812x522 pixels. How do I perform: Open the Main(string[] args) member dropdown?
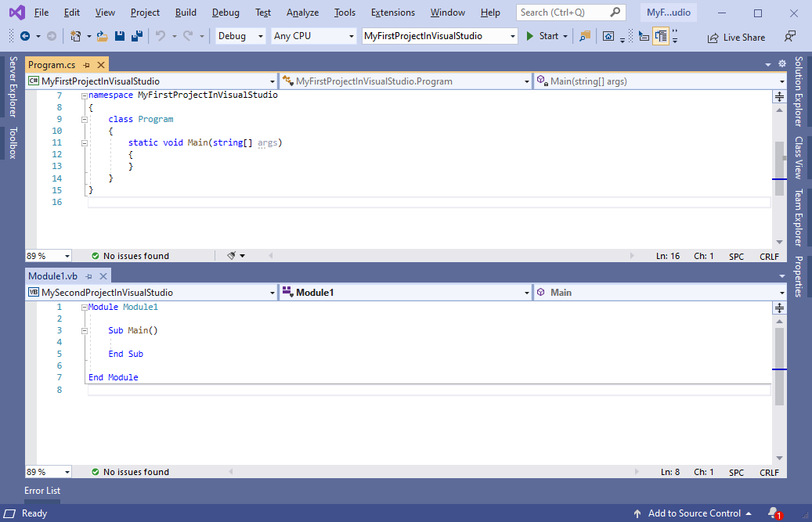coord(660,81)
